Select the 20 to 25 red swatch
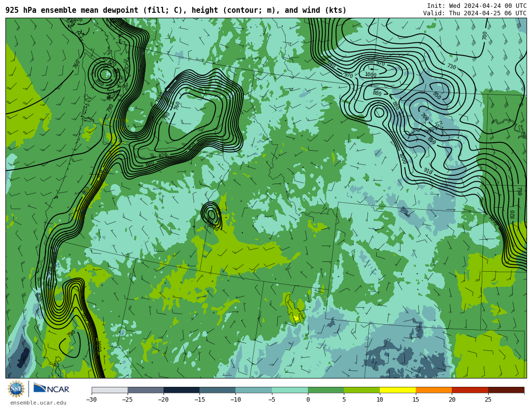The height and width of the screenshot is (409, 532). pyautogui.click(x=470, y=390)
